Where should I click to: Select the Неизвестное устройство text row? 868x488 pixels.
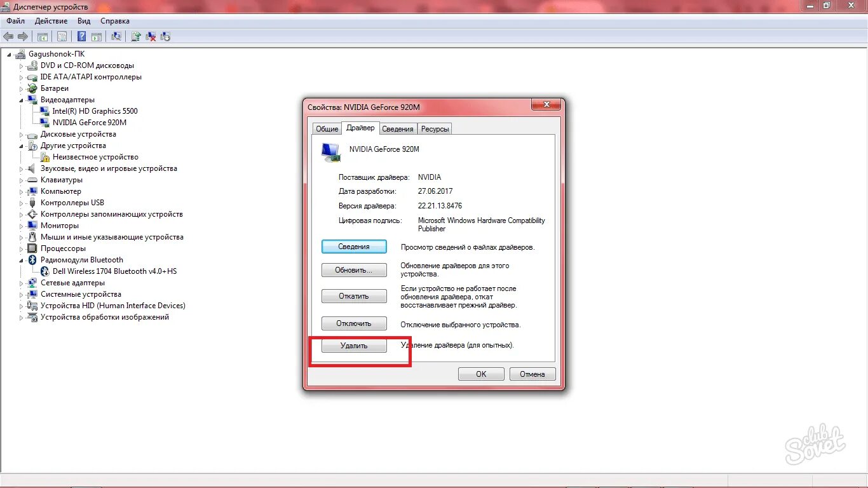95,157
